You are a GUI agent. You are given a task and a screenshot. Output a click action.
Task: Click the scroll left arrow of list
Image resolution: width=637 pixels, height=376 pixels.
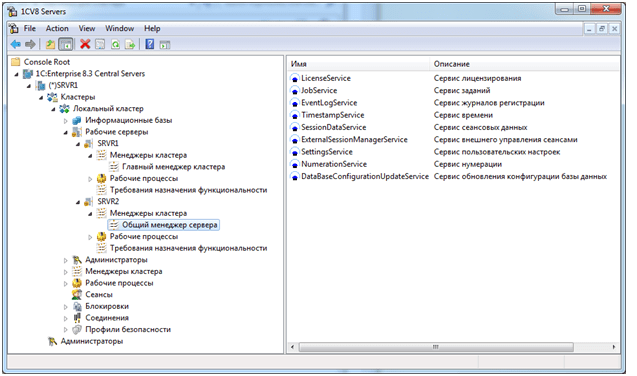[292, 347]
